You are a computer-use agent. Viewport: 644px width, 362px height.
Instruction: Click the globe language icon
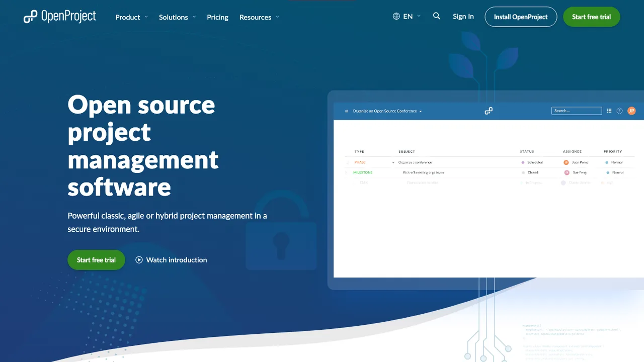[x=396, y=16]
